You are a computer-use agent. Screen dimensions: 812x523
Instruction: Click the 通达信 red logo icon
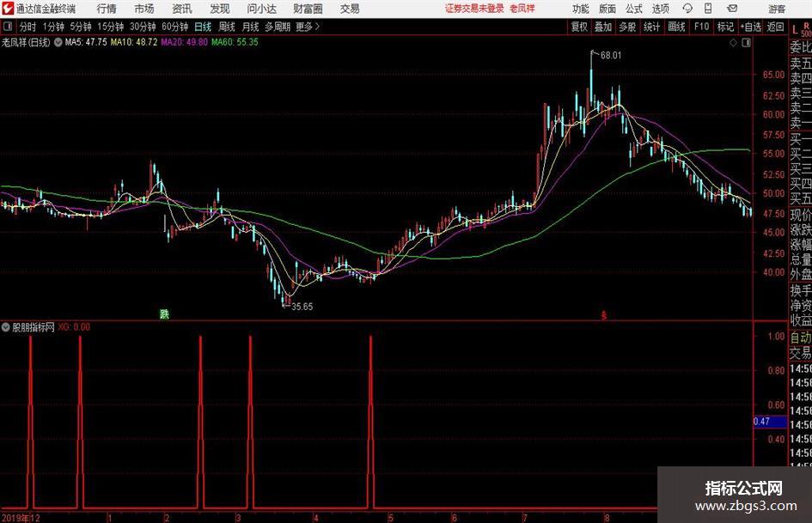coord(8,9)
